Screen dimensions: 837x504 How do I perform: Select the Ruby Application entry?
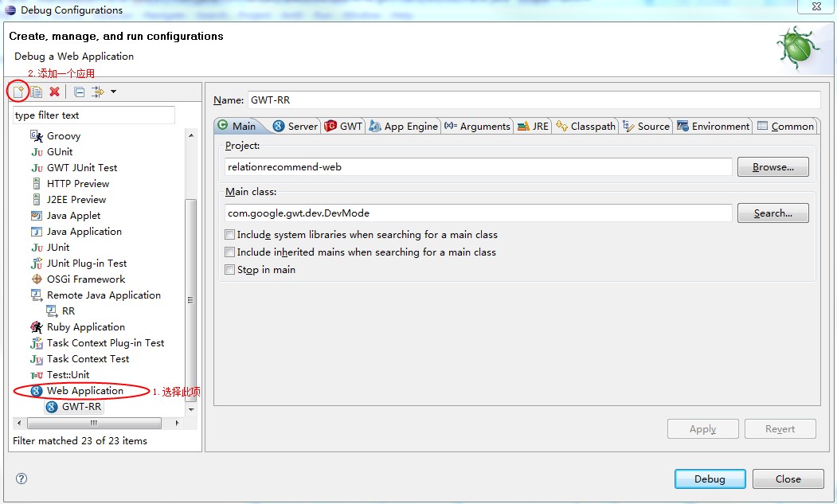(86, 326)
